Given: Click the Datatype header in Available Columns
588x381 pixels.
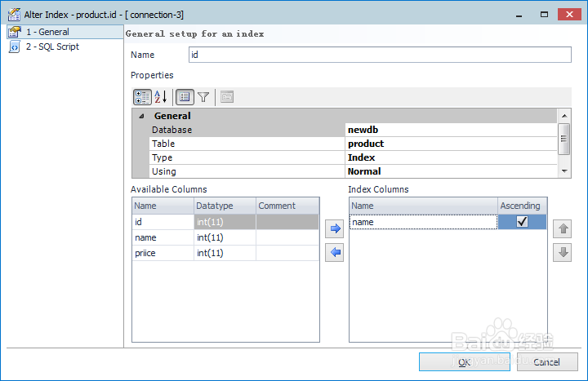Looking at the screenshot, I should click(x=225, y=206).
